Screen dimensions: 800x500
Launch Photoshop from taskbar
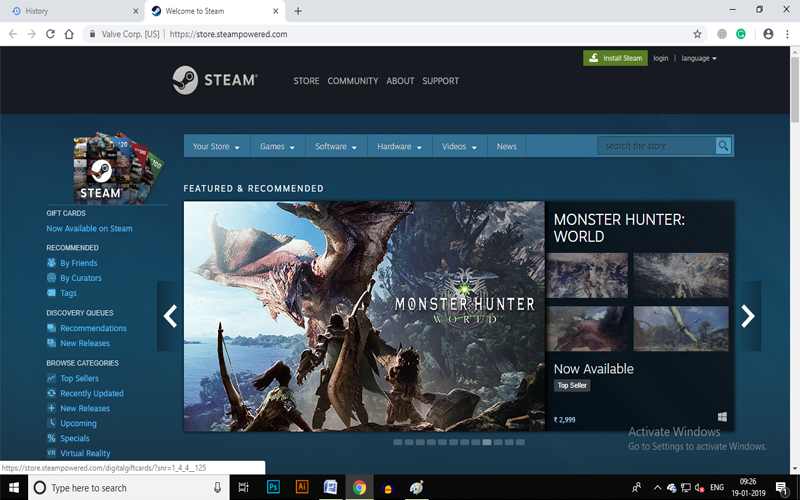pyautogui.click(x=273, y=488)
